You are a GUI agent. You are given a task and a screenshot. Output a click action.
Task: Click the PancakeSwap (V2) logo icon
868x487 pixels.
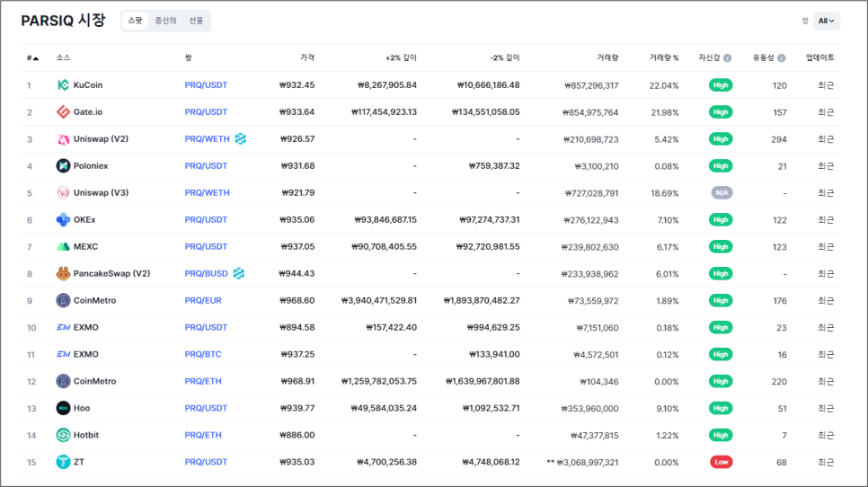(63, 273)
